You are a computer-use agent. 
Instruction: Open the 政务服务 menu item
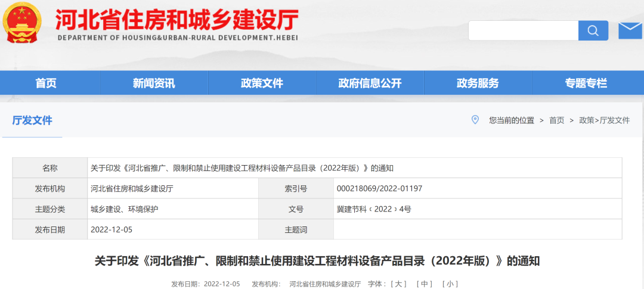[478, 83]
